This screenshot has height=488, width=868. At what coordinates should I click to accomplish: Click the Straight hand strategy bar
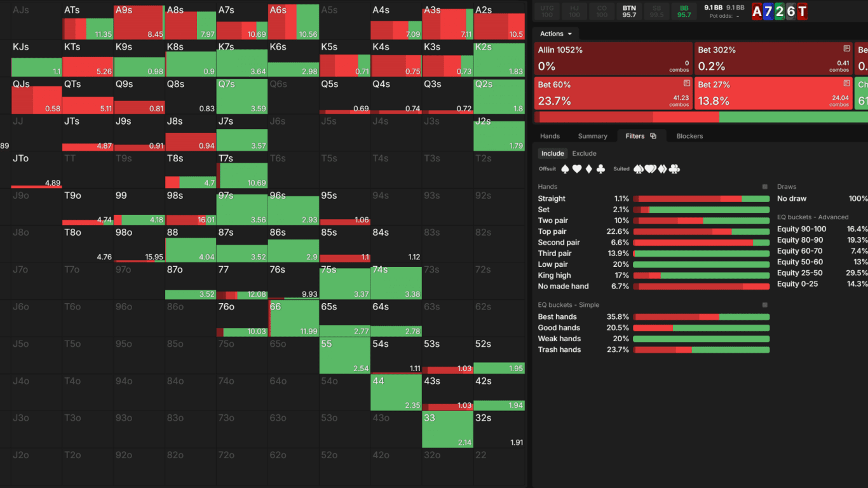pyautogui.click(x=701, y=199)
